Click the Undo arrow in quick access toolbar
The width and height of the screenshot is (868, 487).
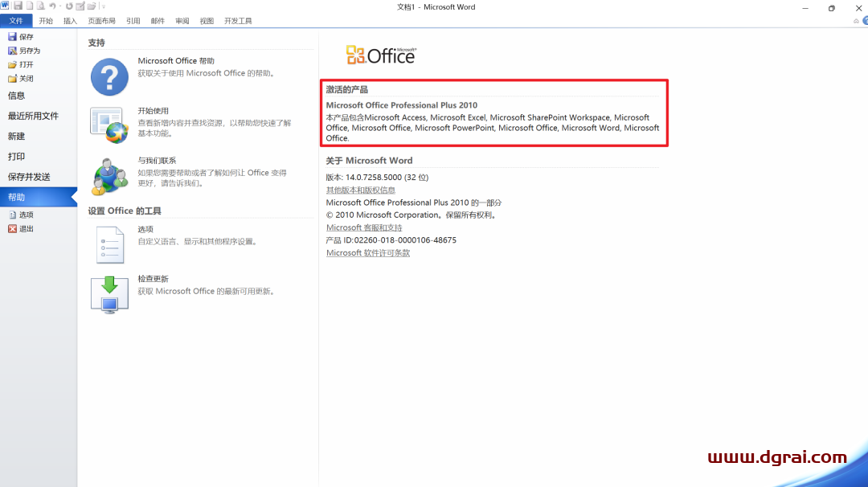pyautogui.click(x=51, y=6)
